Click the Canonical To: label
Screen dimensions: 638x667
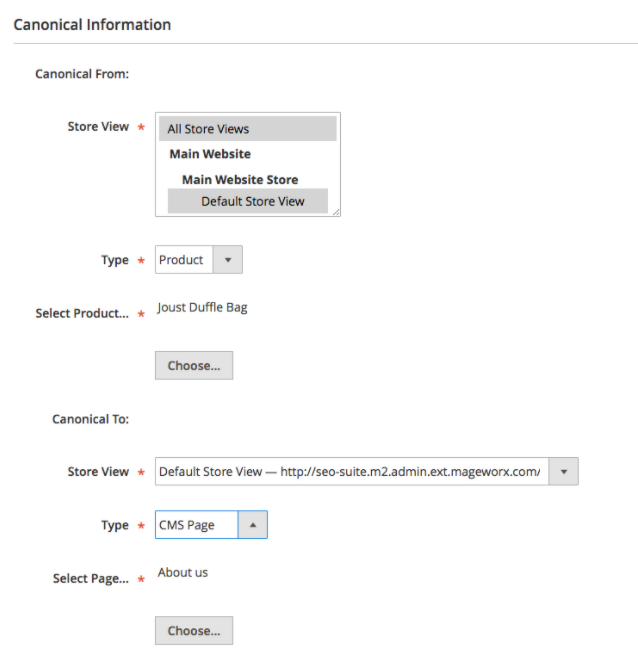90,420
